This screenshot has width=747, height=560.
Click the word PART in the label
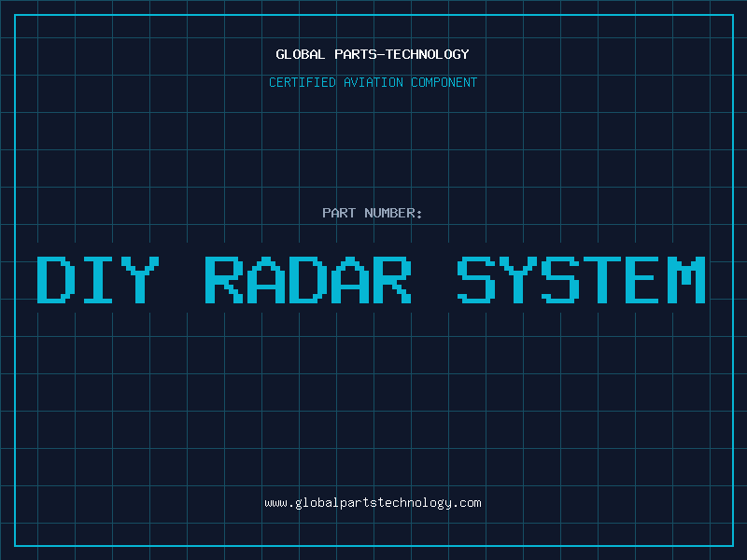point(339,213)
